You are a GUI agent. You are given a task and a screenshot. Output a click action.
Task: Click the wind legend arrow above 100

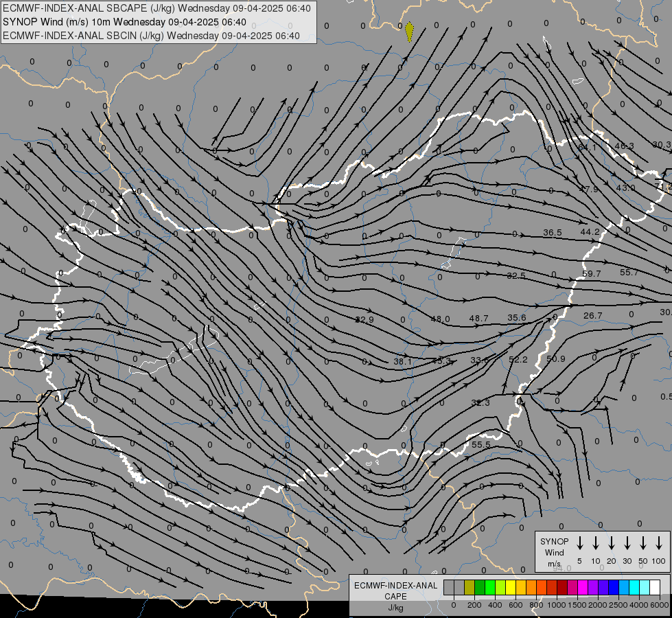[x=659, y=543]
